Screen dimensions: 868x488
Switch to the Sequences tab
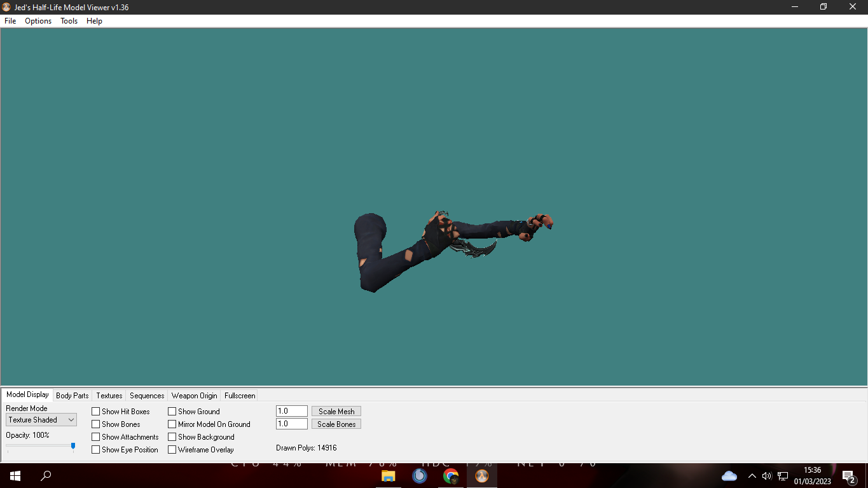[x=147, y=396]
